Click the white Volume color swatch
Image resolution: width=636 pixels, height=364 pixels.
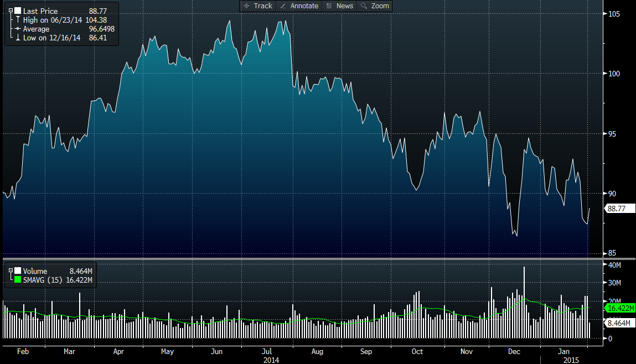click(18, 271)
